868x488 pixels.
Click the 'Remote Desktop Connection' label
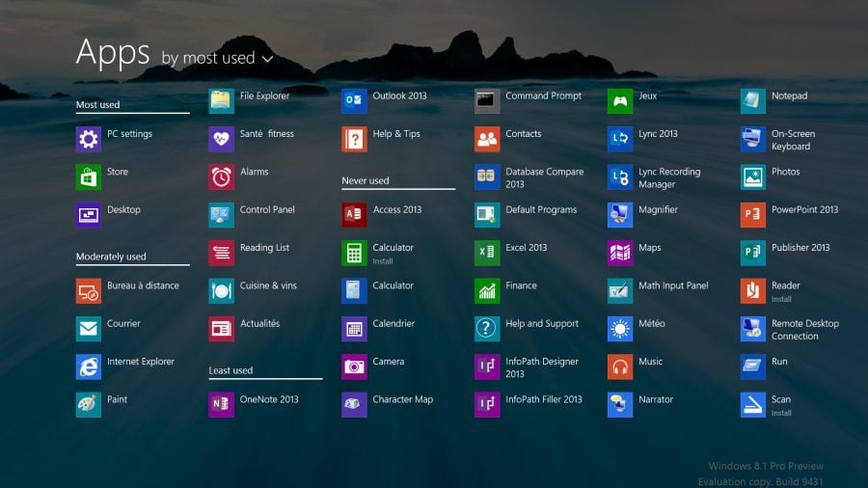pyautogui.click(x=805, y=330)
